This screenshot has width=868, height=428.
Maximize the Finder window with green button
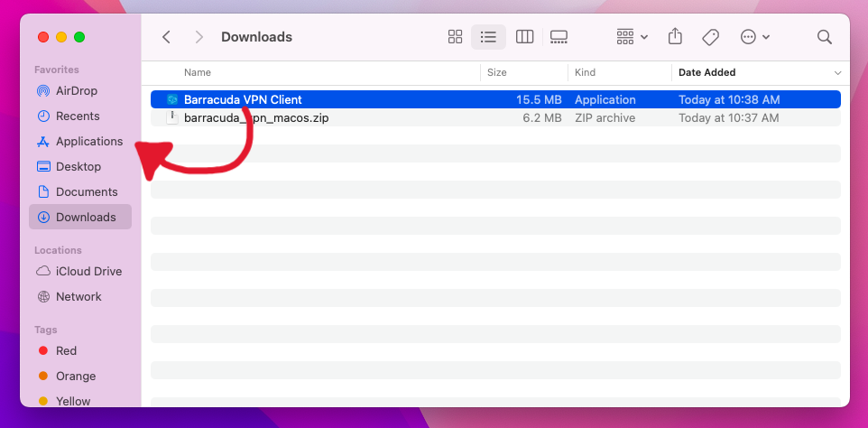point(79,37)
